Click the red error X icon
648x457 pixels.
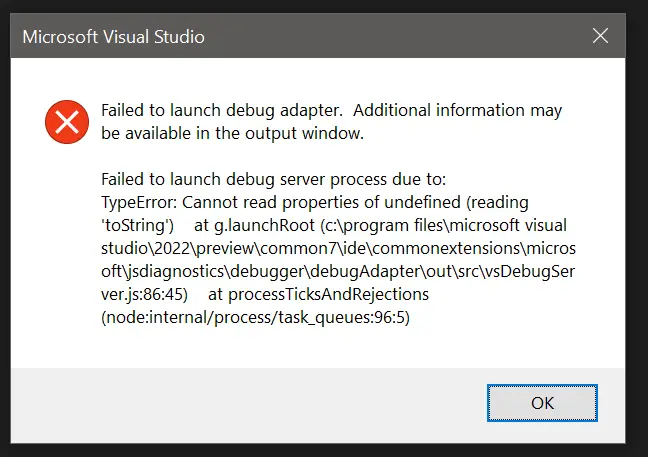[67, 123]
